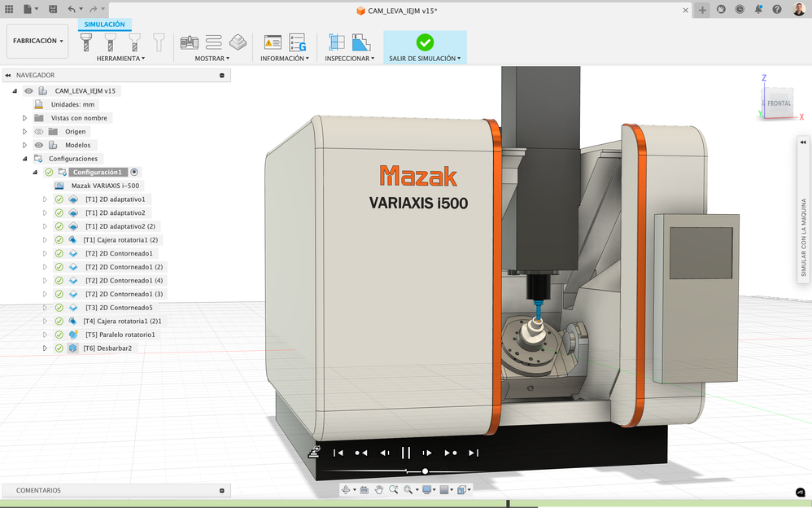
Task: Expand the [T6] Desbarbar2 operation
Action: [46, 348]
